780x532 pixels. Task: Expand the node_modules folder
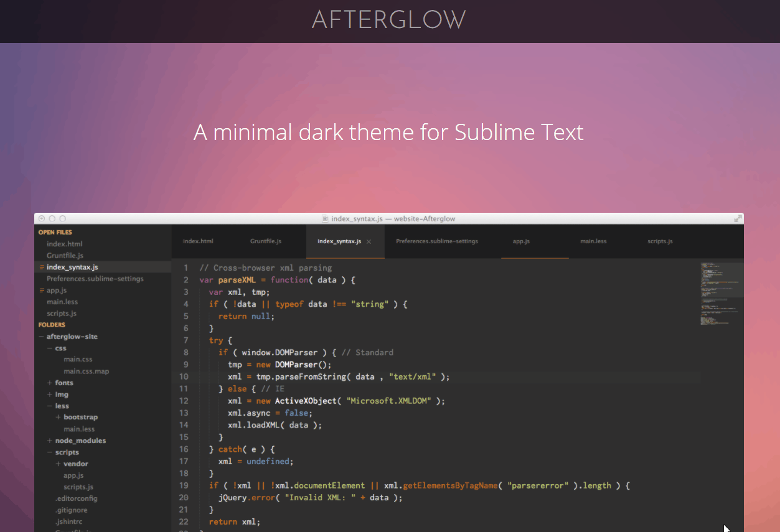(x=50, y=441)
